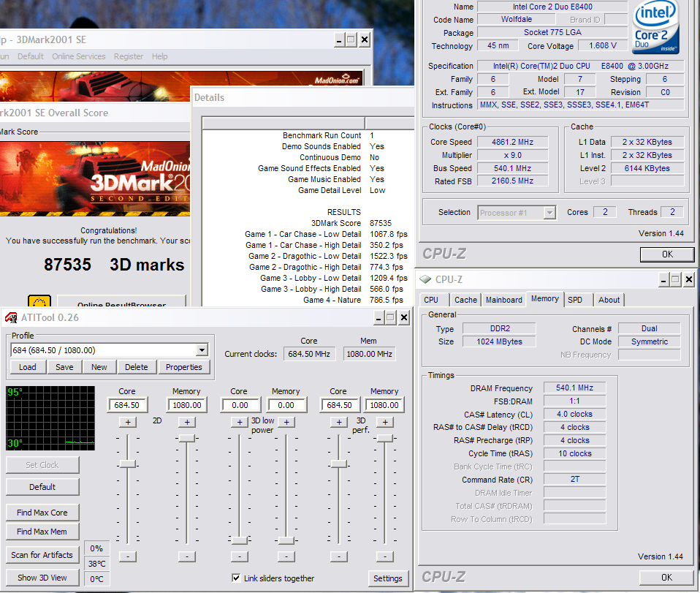Click the 2D Core slider handle
Viewport: 700px width, 593px height.
pos(128,464)
